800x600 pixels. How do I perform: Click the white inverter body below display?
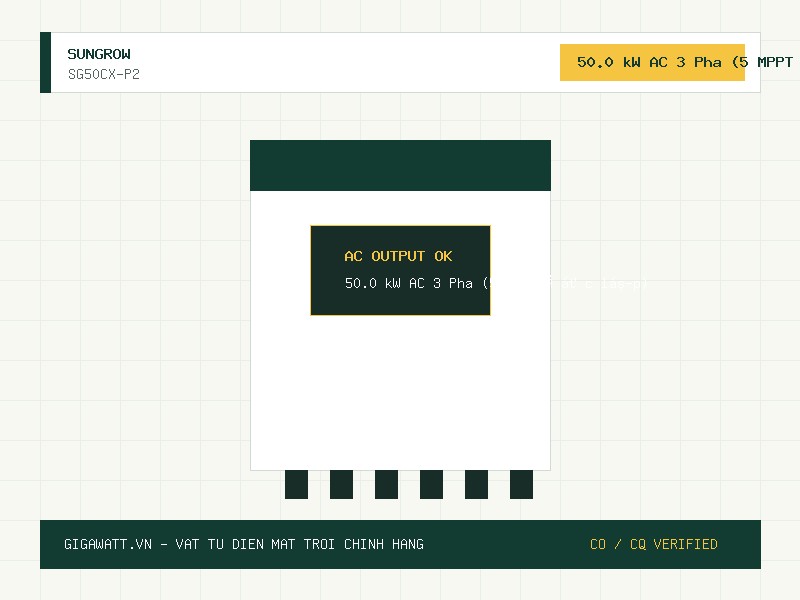point(401,393)
